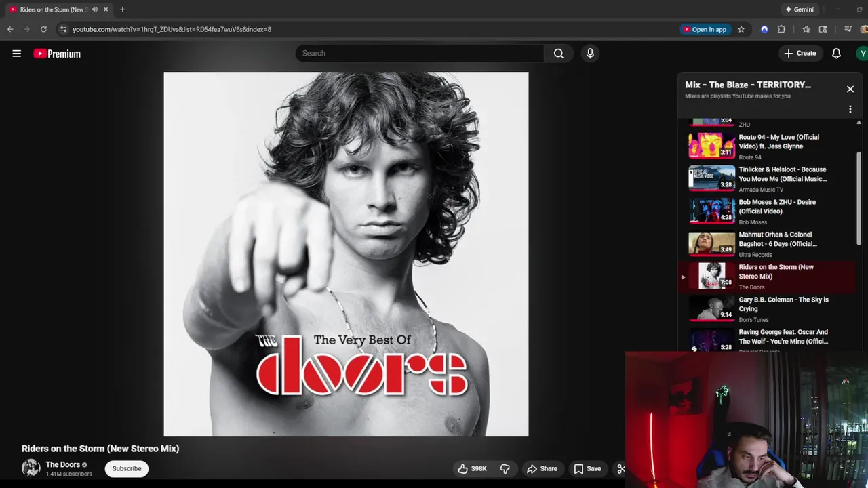The image size is (868, 488).
Task: Click the playlist scrollbar thumb
Action: [x=859, y=198]
